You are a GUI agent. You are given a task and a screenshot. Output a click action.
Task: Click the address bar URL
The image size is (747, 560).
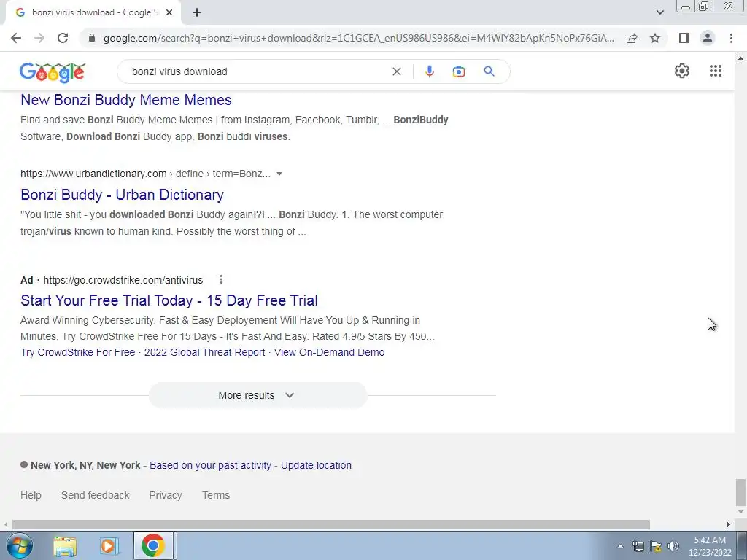point(358,38)
